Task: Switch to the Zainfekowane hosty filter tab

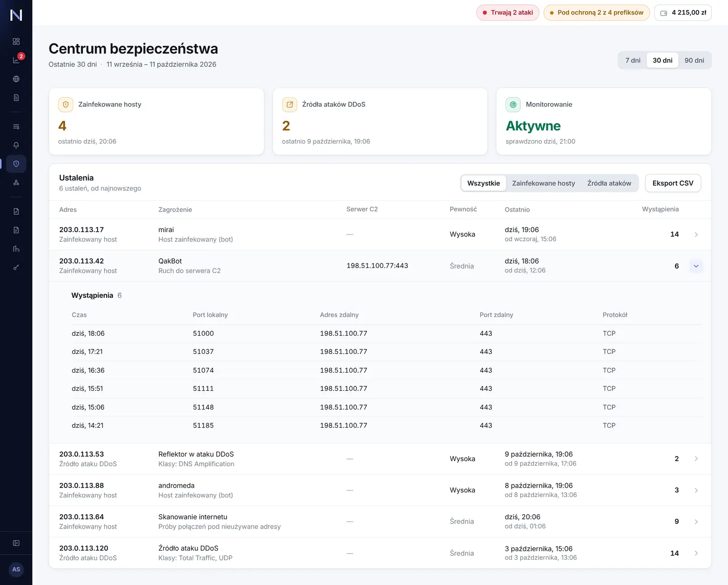Action: (543, 183)
